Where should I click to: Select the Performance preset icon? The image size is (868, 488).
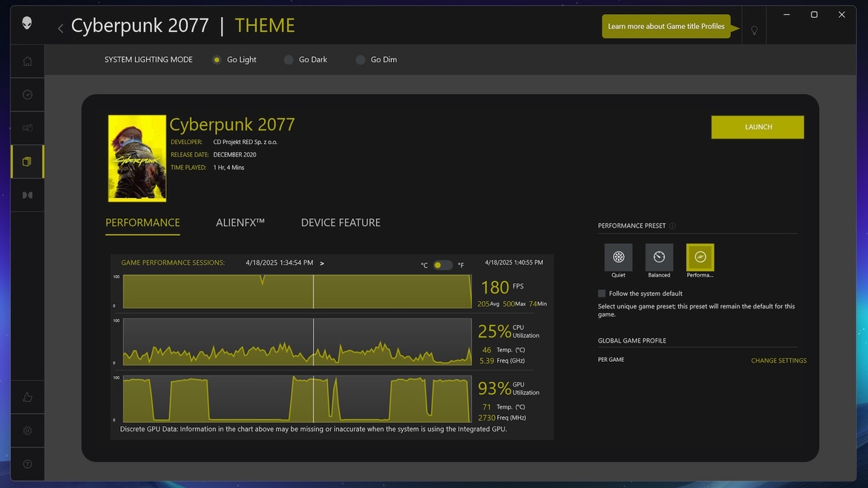[700, 257]
